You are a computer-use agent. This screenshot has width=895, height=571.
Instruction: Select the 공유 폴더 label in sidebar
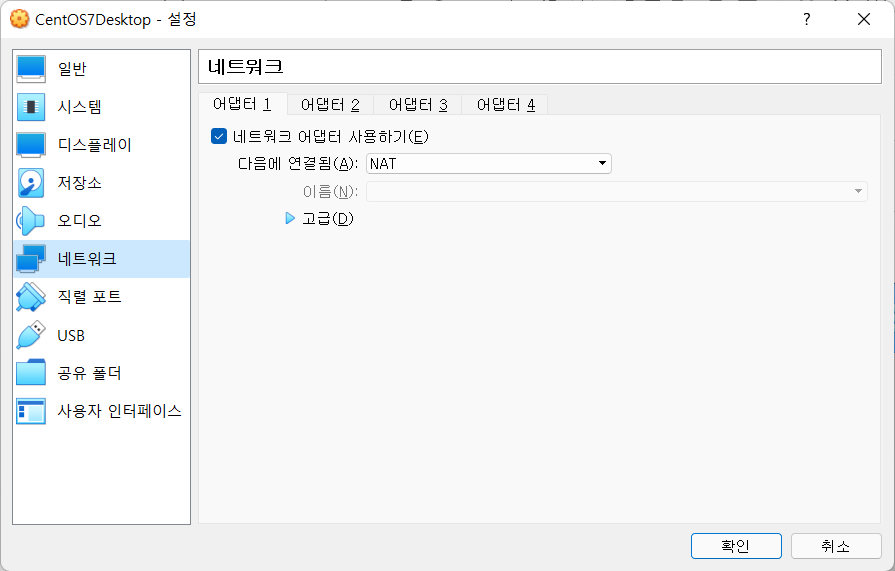tap(90, 373)
